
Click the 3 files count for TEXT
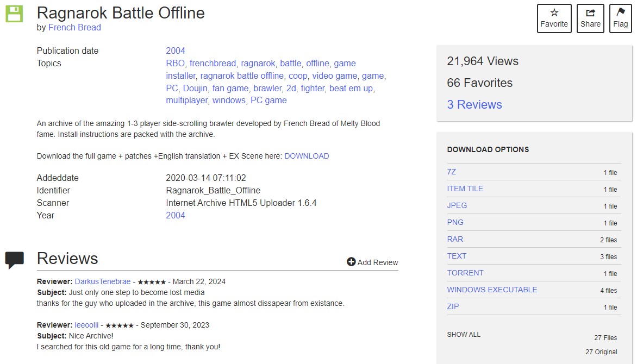click(609, 257)
